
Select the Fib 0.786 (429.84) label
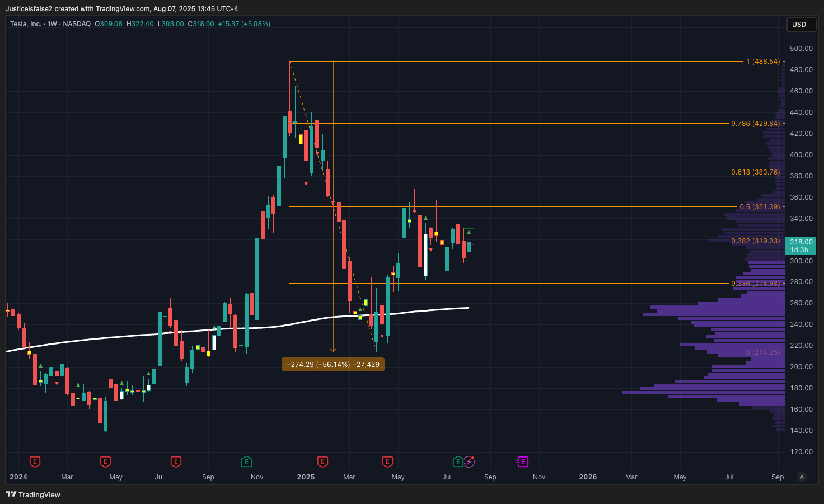pyautogui.click(x=756, y=124)
